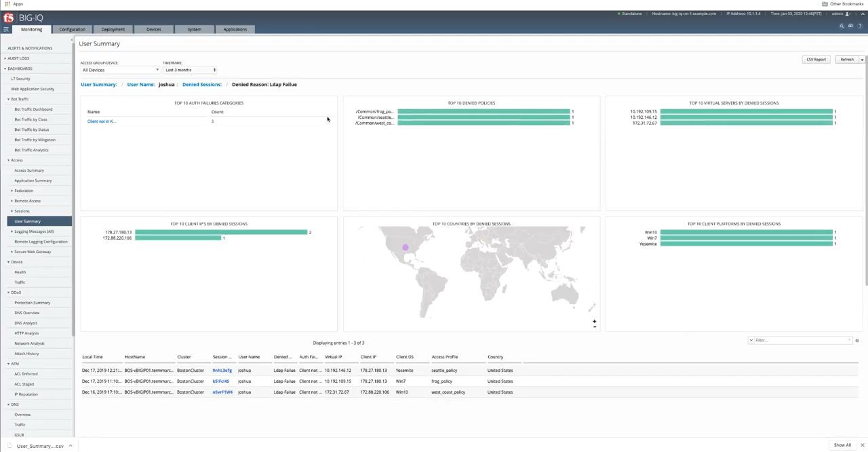The image size is (868, 452).
Task: Click the admin user icon
Action: (848, 14)
